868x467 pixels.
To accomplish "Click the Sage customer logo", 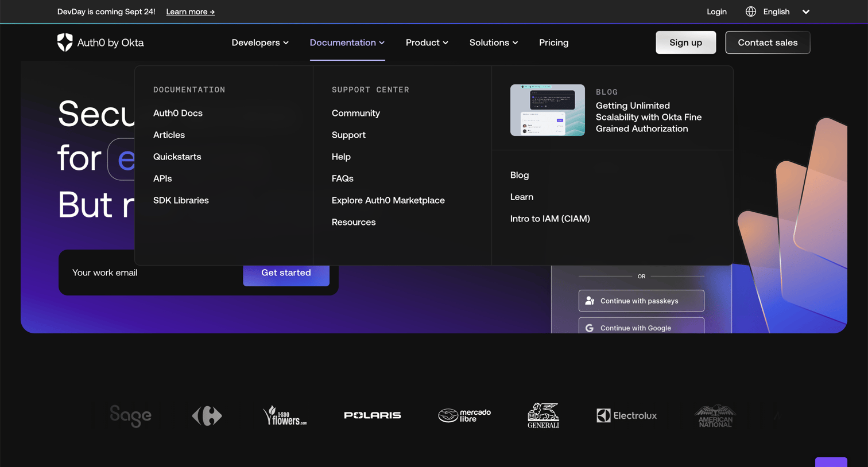I will pos(131,415).
